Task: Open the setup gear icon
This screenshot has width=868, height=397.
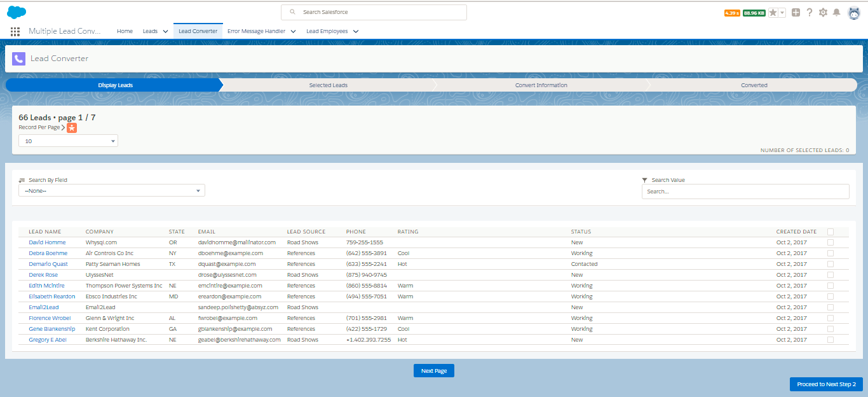Action: (823, 12)
